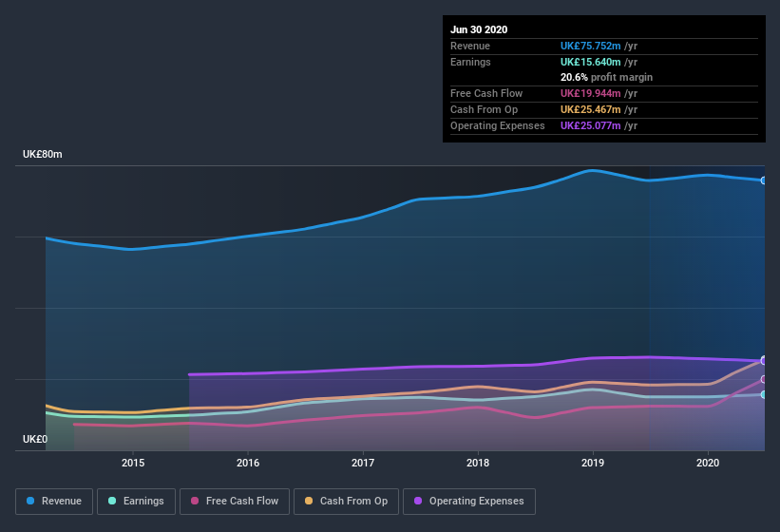Click the blue Revenue legend dot
This screenshot has height=532, width=780.
[x=31, y=501]
